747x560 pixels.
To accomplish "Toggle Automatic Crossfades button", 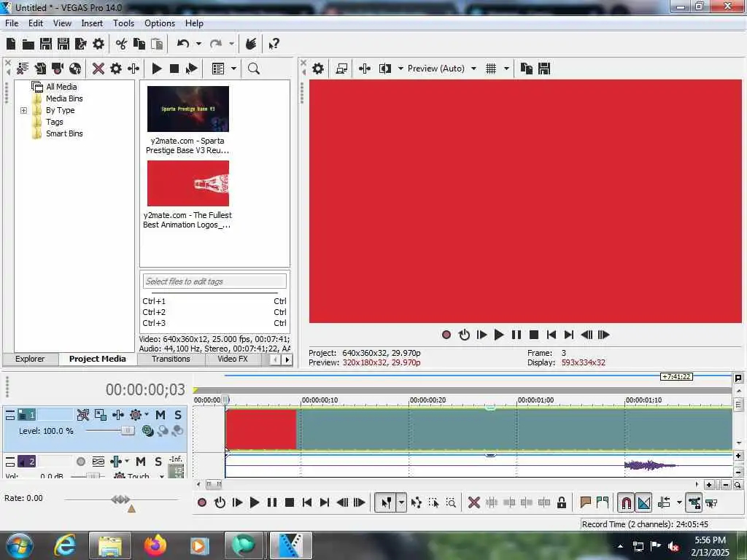I will [x=644, y=502].
